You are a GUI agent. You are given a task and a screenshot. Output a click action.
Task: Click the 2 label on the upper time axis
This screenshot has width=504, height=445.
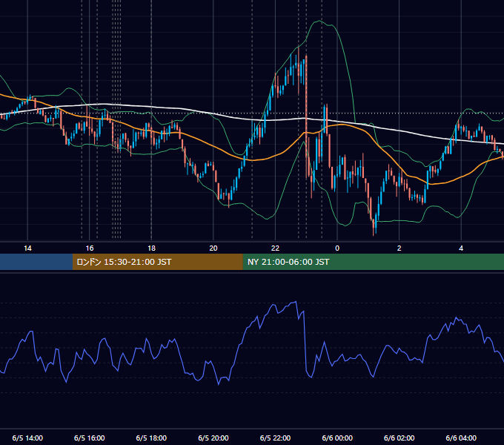coord(399,248)
